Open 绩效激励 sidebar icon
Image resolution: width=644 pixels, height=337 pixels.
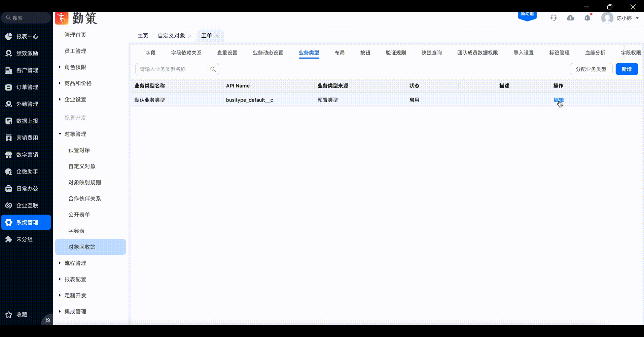pos(9,53)
